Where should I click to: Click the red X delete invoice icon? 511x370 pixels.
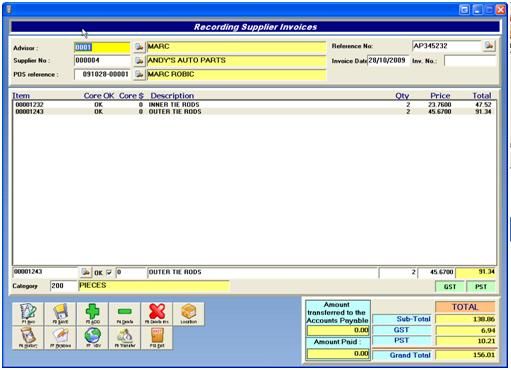(x=157, y=314)
